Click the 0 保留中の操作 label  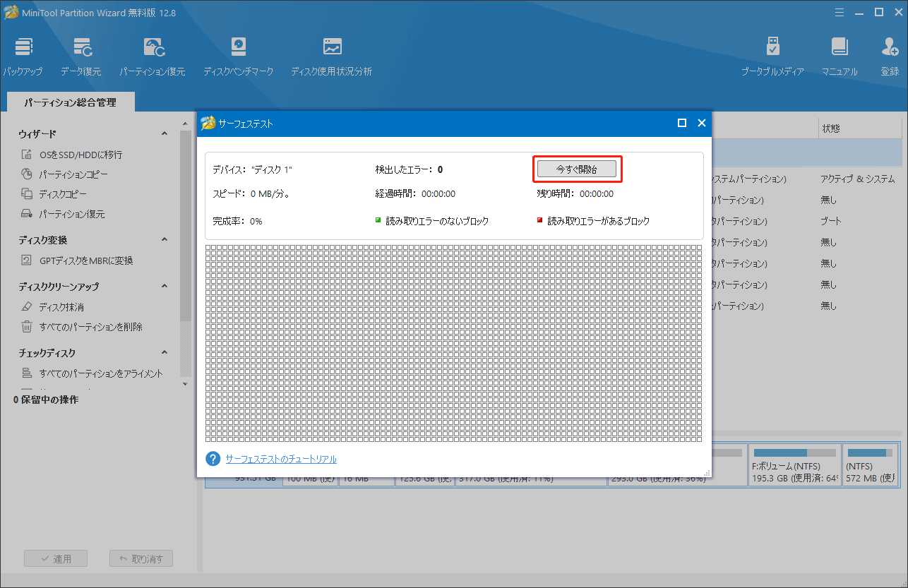[46, 400]
